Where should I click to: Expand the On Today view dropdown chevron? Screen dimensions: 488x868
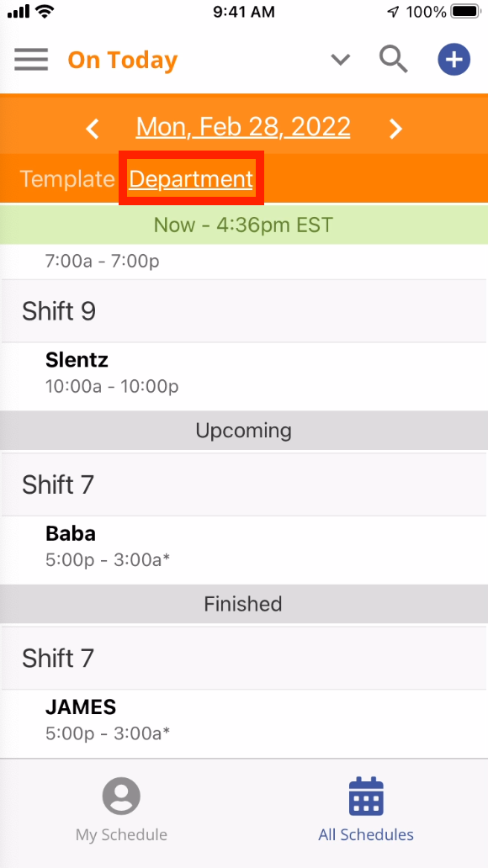tap(341, 59)
